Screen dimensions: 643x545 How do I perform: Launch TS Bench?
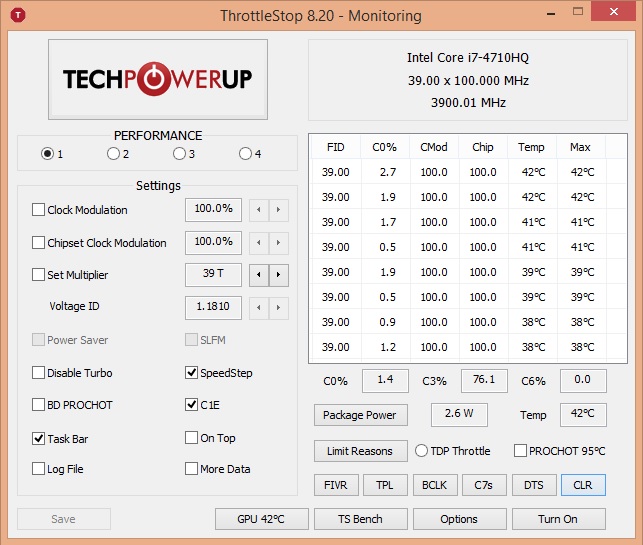[x=361, y=519]
